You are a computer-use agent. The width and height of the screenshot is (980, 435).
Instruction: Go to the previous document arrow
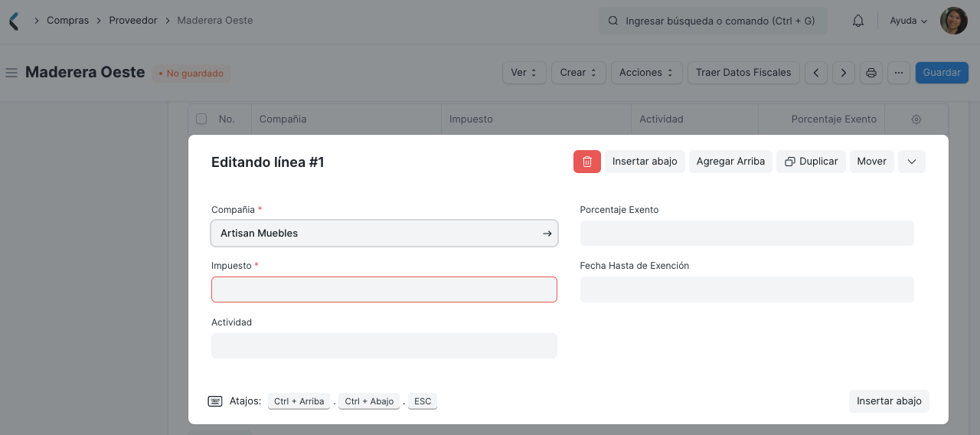816,73
